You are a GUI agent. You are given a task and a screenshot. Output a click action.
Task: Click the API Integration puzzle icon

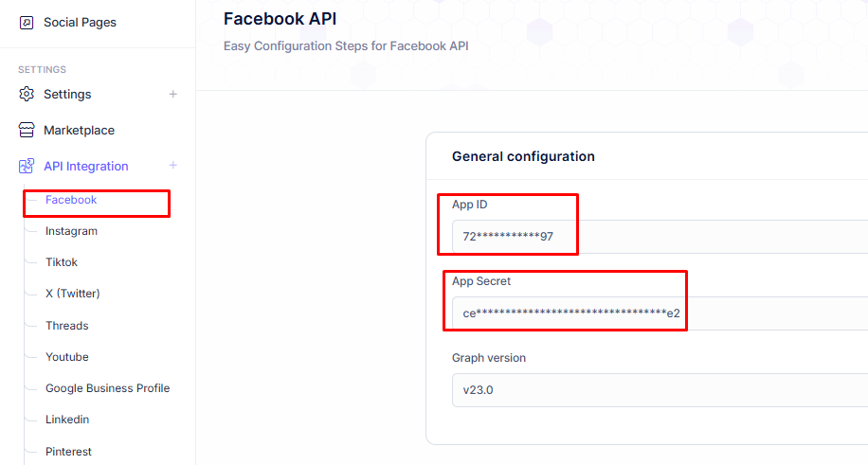26,166
